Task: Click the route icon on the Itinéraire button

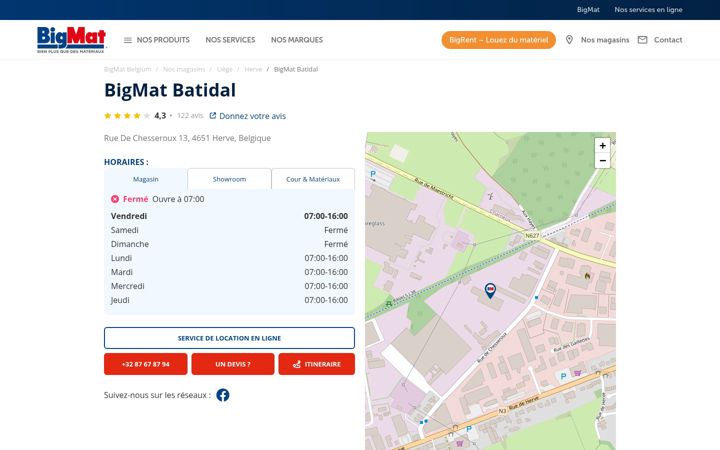Action: (x=297, y=364)
